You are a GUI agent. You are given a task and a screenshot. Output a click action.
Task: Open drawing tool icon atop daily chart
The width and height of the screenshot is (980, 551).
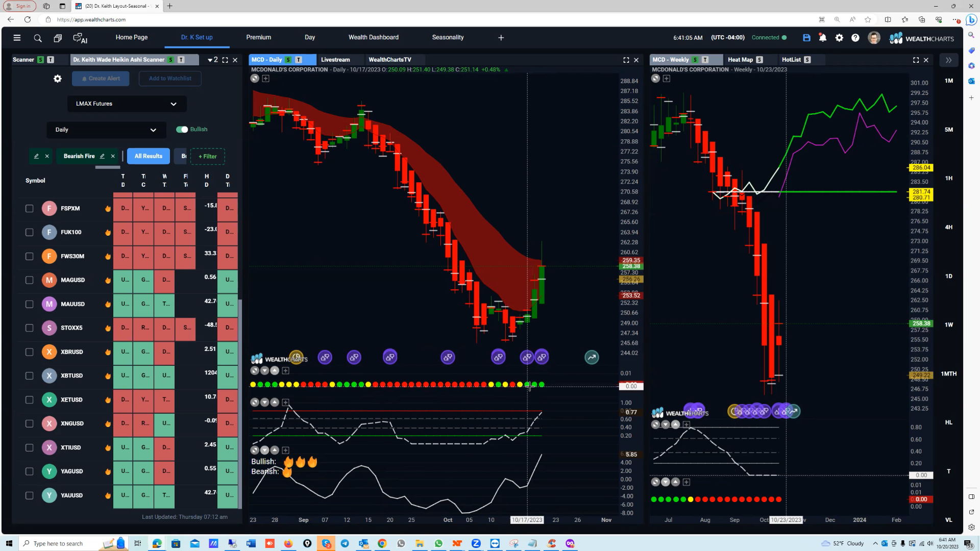(255, 79)
